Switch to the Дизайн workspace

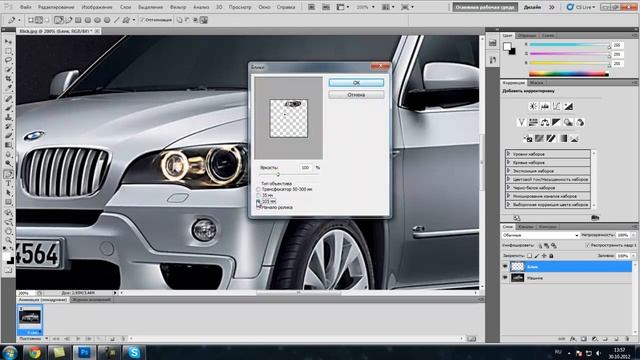[x=532, y=7]
